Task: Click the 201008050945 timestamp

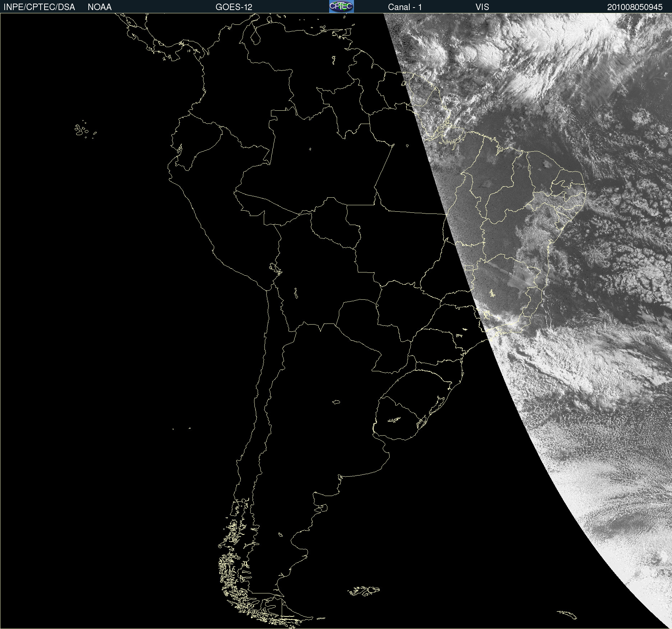Action: (635, 7)
